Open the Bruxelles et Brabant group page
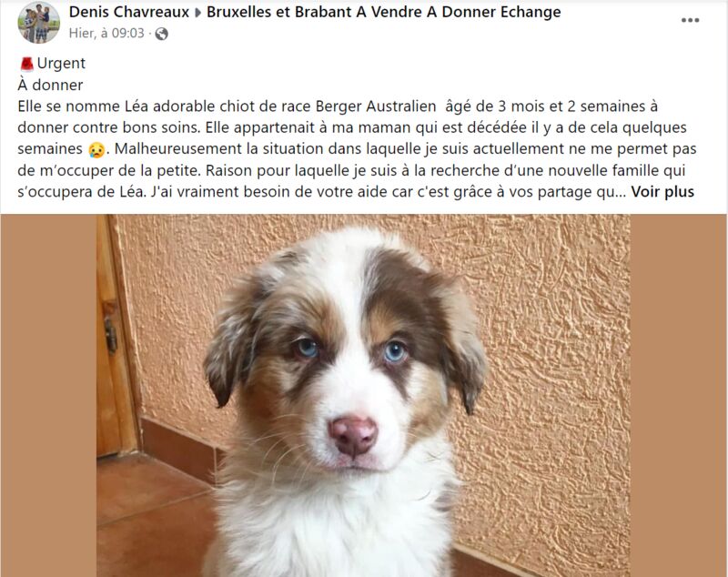The width and height of the screenshot is (728, 577). click(383, 12)
